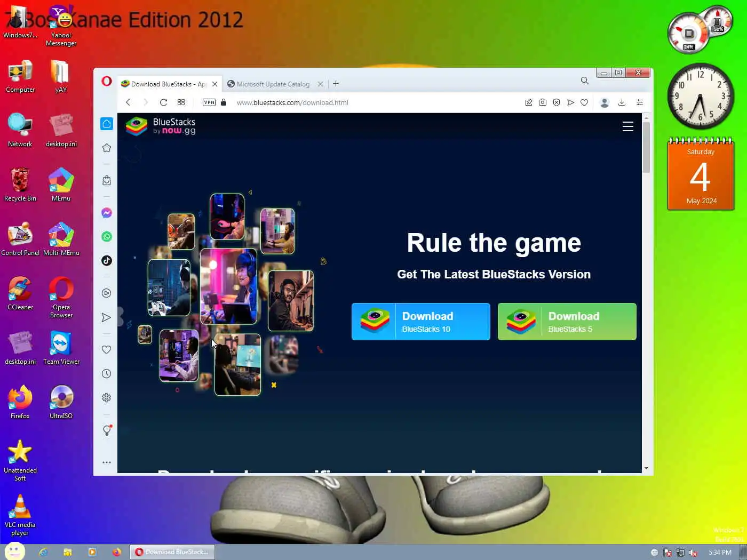Open Opera sidebar Home icon

click(x=107, y=124)
